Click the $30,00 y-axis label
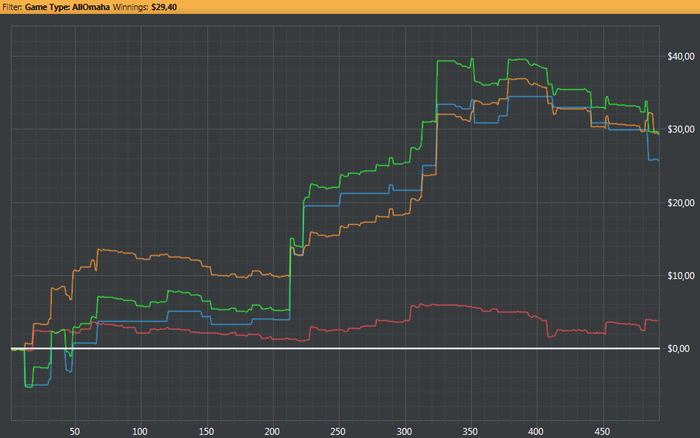The width and height of the screenshot is (700, 438). [681, 129]
